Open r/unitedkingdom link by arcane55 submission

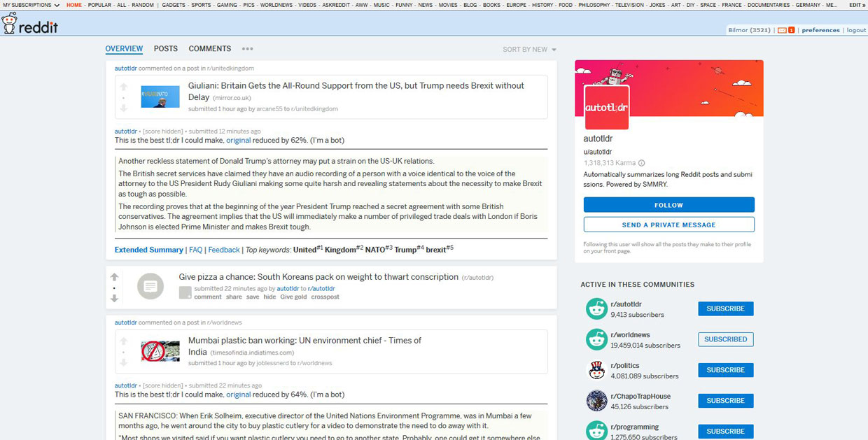tap(314, 109)
